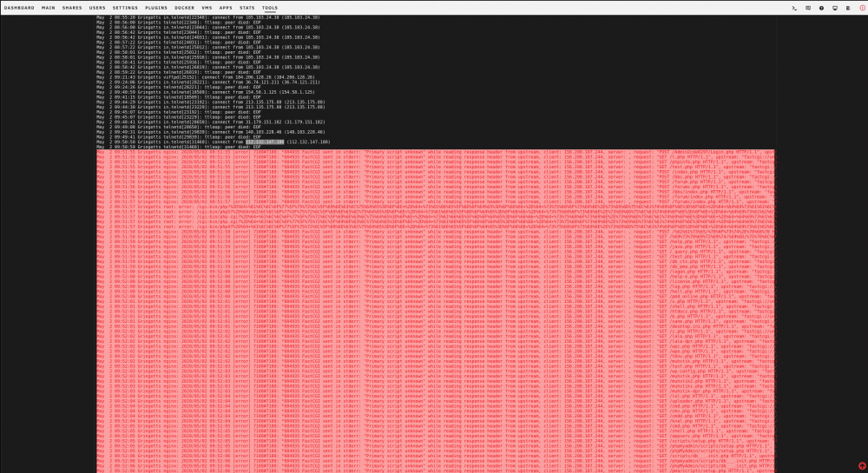Screen dimensions: 868x473
Task: Click log line connect from 31.179.151.182
Action: point(210,122)
